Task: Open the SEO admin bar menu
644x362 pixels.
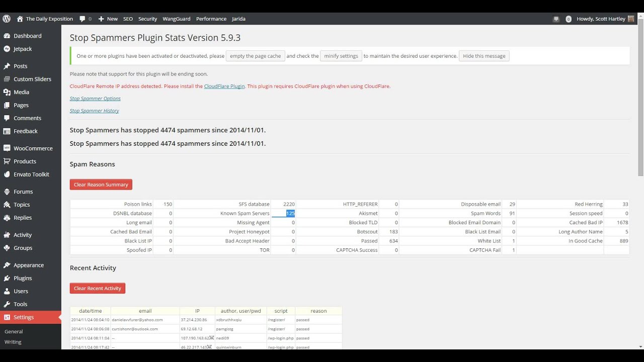Action: click(x=128, y=19)
